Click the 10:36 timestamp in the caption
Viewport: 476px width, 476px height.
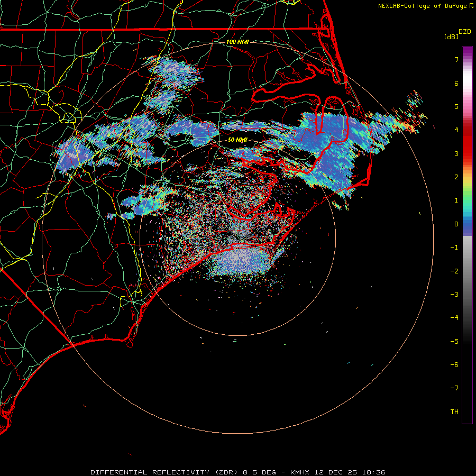click(374, 472)
